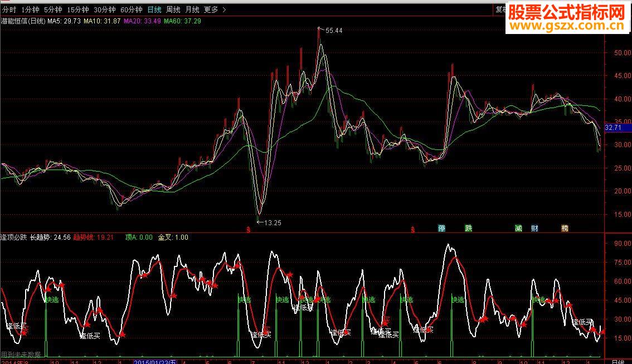
Task: Click the 2014年8 date label on timeline
Action: [x=15, y=362]
